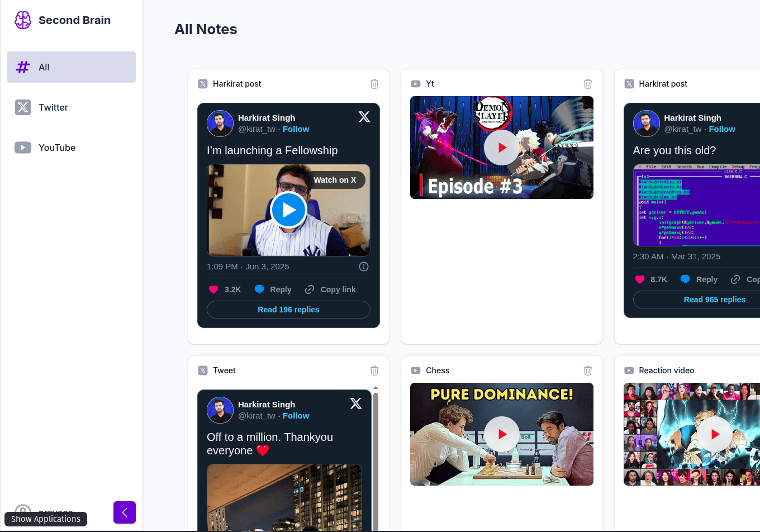
Task: Like the fellowship tweet heart icon
Action: tap(213, 289)
